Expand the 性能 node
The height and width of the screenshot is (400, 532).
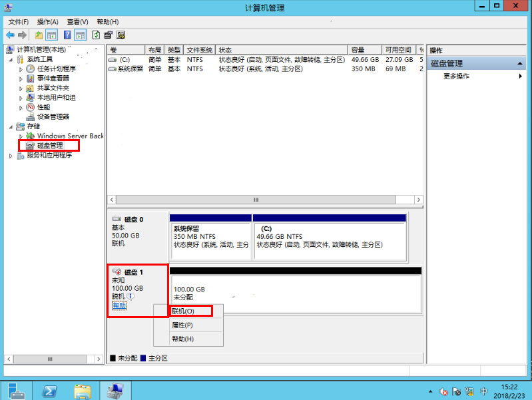21,108
